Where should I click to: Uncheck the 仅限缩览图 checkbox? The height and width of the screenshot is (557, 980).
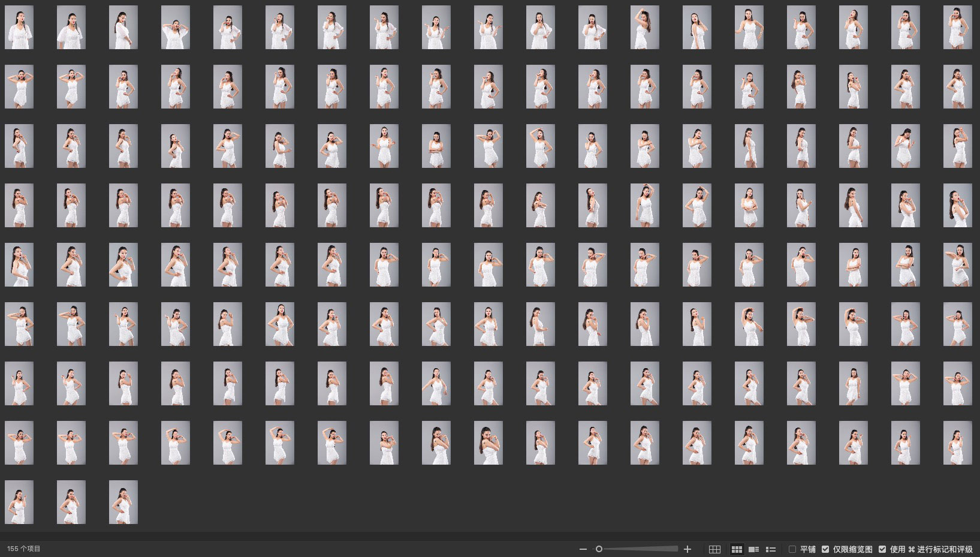coord(825,549)
